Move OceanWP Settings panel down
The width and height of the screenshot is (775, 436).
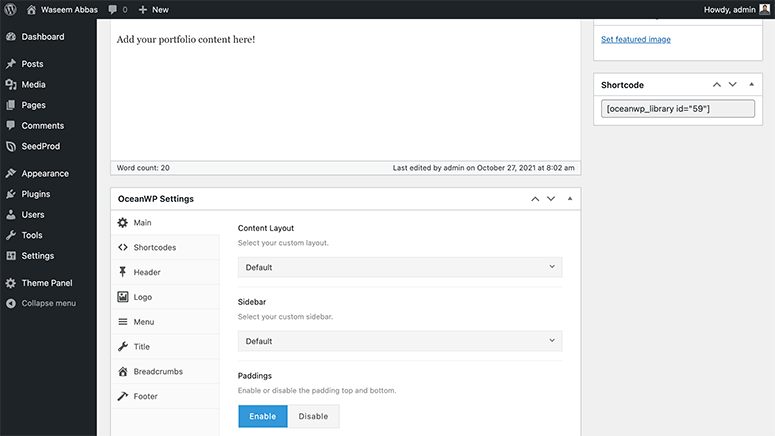(x=551, y=199)
